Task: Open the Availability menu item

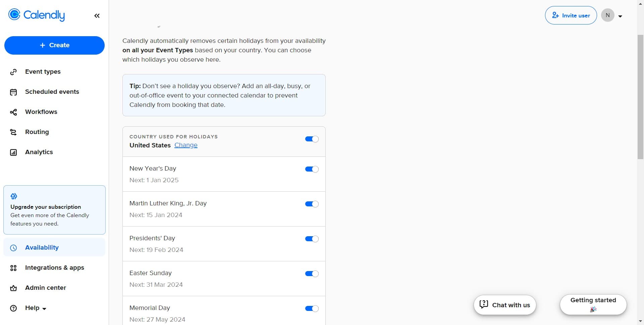Action: (x=42, y=248)
